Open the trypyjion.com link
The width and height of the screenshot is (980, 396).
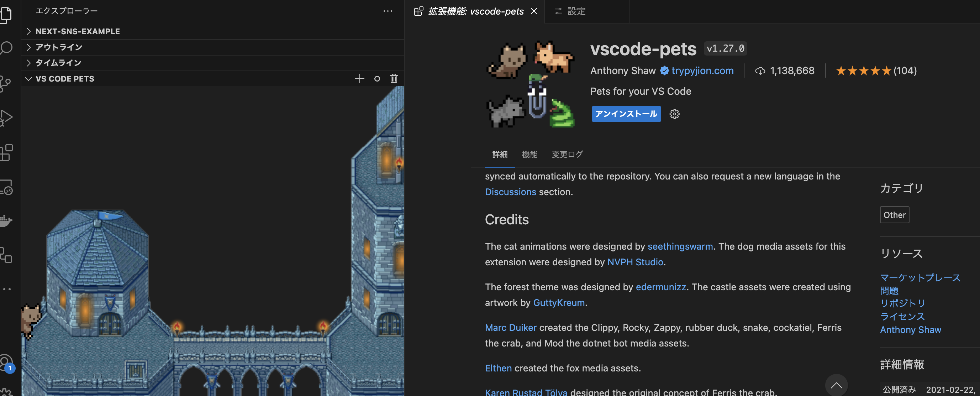[x=702, y=71]
